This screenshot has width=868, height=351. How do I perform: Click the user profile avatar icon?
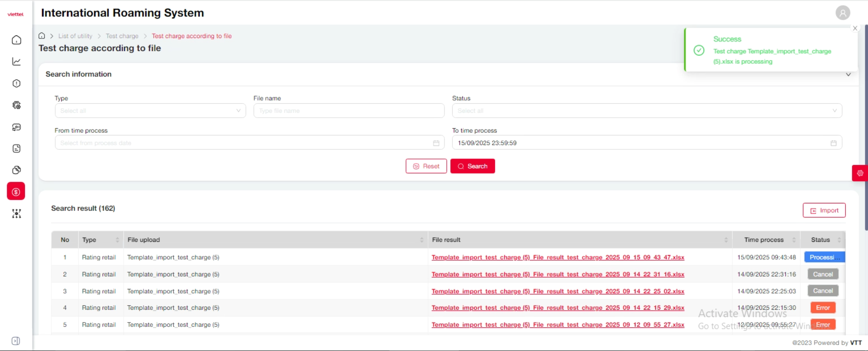(x=842, y=13)
